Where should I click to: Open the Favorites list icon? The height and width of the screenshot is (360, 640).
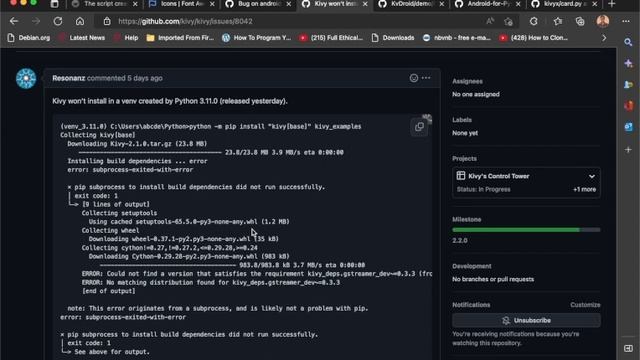(558, 21)
